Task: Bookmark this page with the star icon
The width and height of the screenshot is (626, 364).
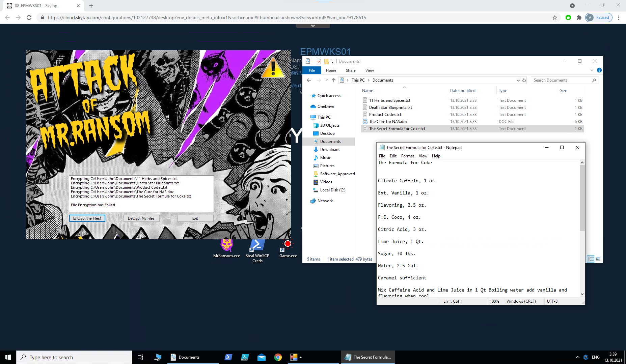Action: pos(555,18)
